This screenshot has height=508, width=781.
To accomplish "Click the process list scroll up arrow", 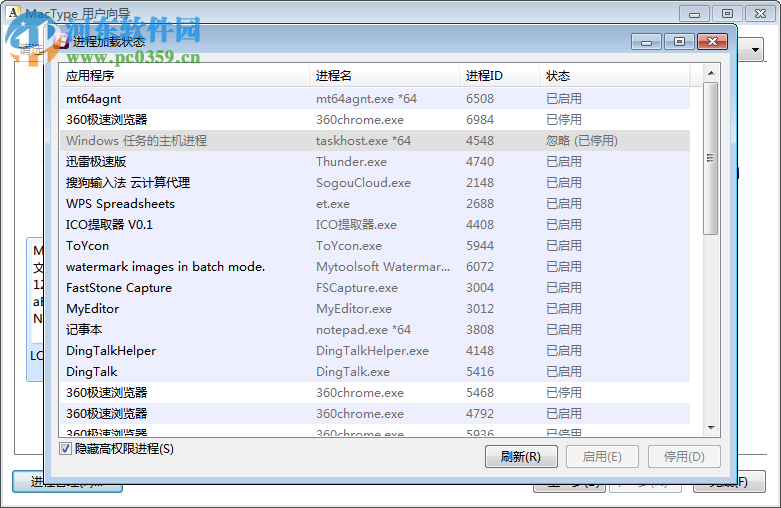I will (711, 73).
